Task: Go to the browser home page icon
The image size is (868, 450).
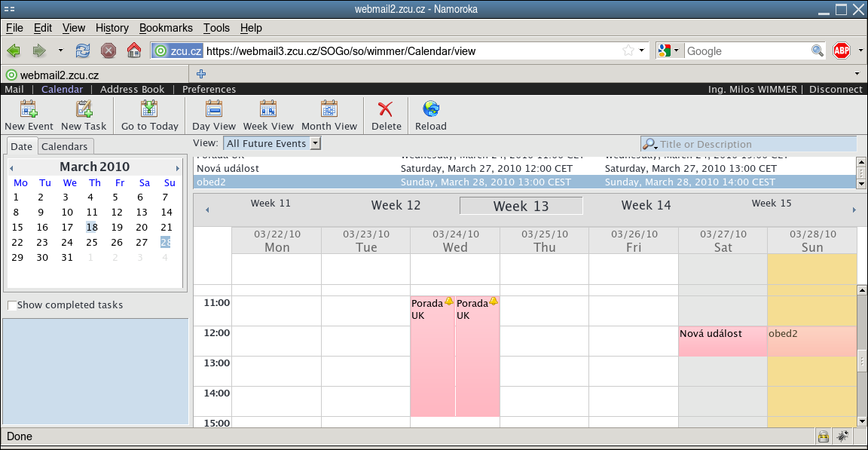Action: pyautogui.click(x=134, y=51)
